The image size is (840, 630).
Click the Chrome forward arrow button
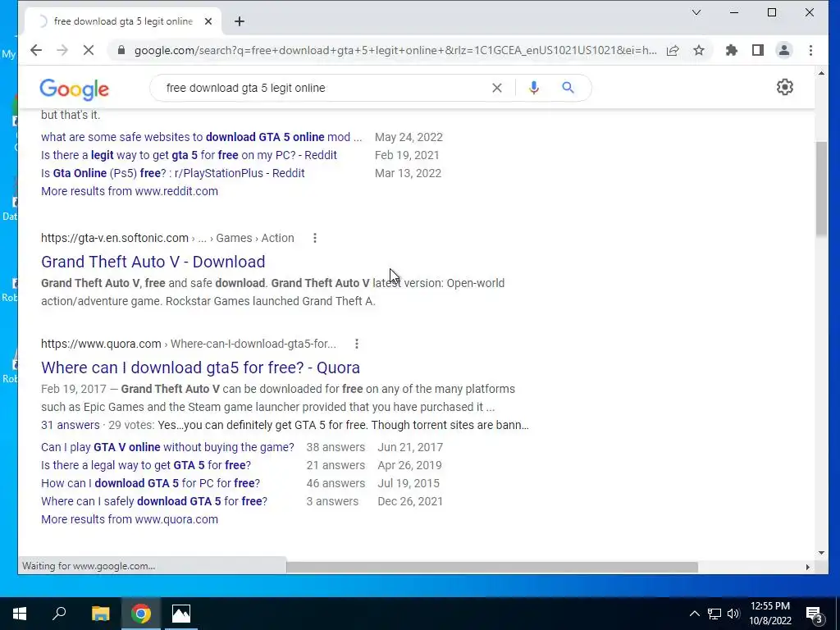coord(62,50)
